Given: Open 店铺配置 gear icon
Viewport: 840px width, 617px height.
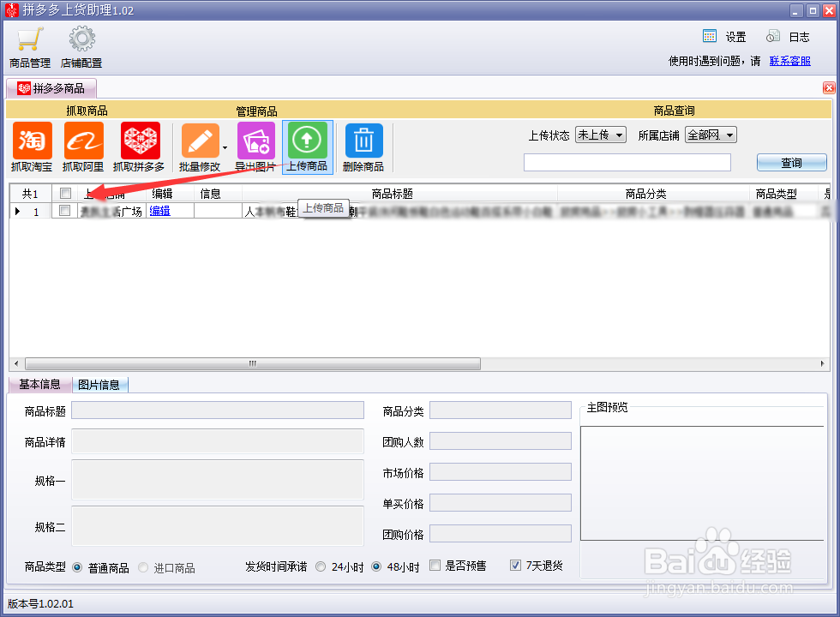Looking at the screenshot, I should click(82, 39).
